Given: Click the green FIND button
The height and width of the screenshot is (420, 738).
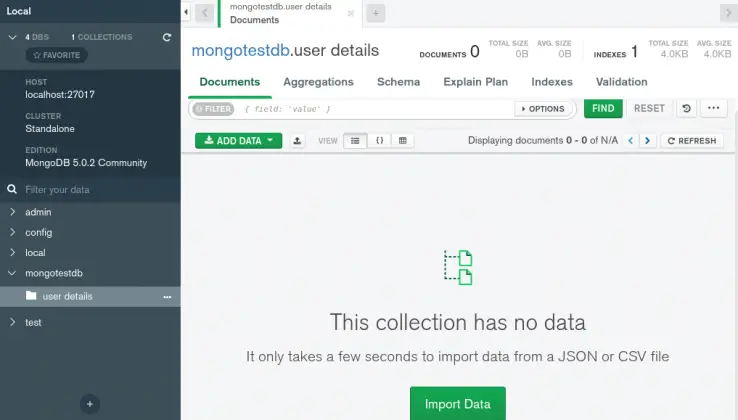Looking at the screenshot, I should 603,108.
